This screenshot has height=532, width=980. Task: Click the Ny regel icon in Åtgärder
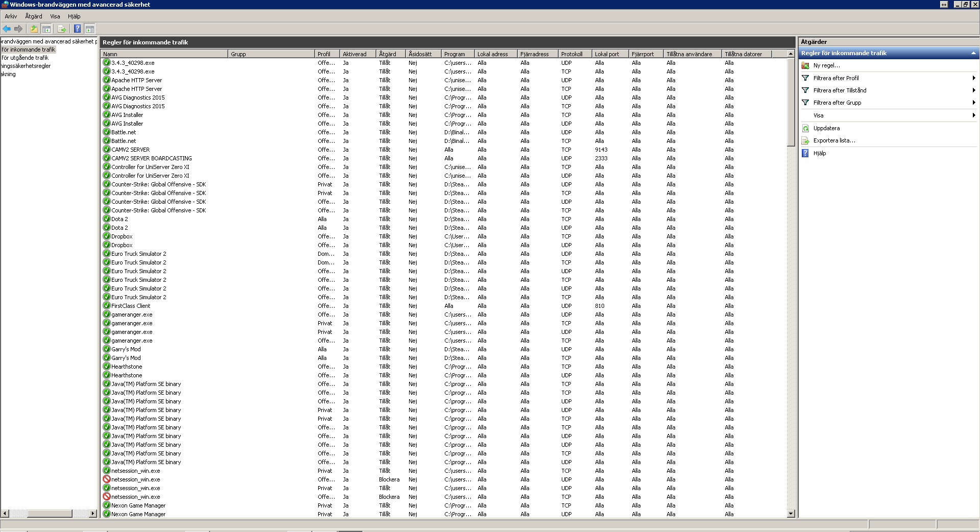(x=805, y=65)
